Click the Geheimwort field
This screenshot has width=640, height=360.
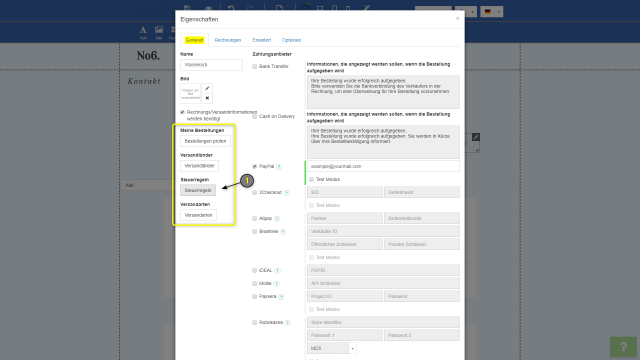point(422,192)
